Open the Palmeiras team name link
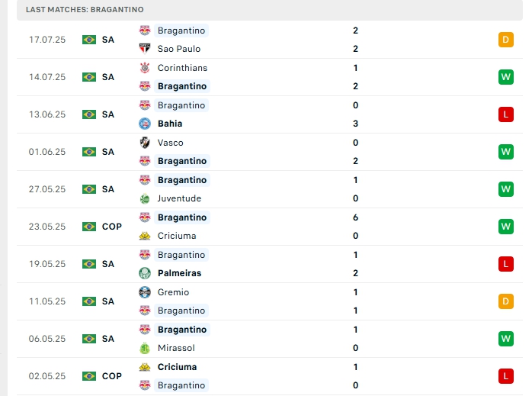This screenshot has width=532, height=396. coord(179,273)
